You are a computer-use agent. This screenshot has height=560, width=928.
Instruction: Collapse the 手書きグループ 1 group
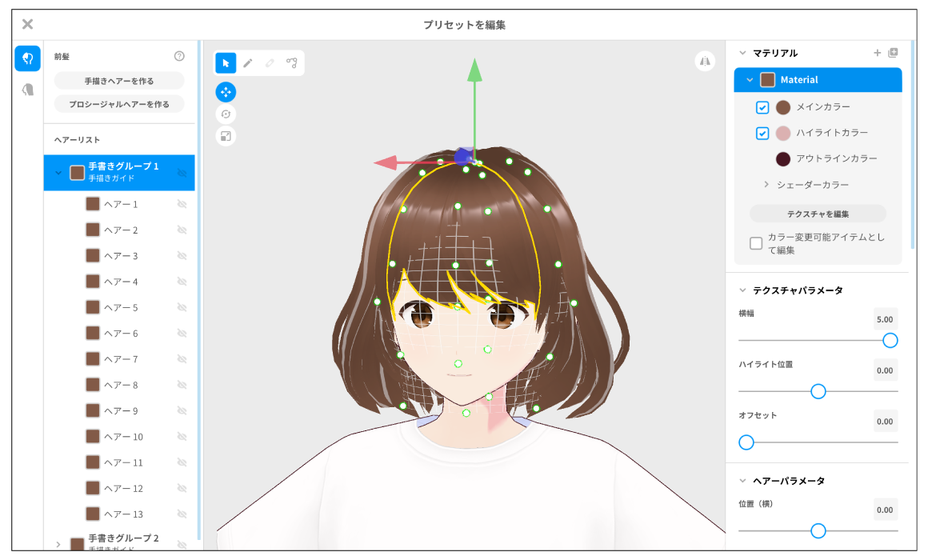pos(58,172)
